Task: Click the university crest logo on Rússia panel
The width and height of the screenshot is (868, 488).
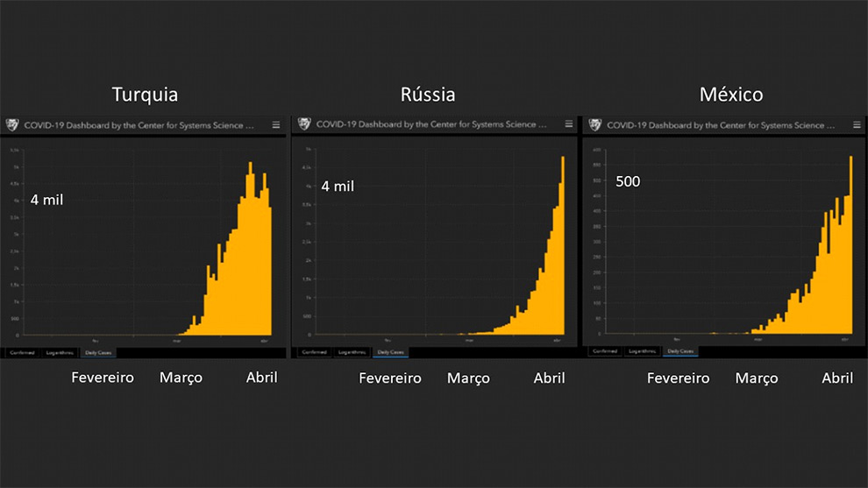Action: pyautogui.click(x=304, y=124)
